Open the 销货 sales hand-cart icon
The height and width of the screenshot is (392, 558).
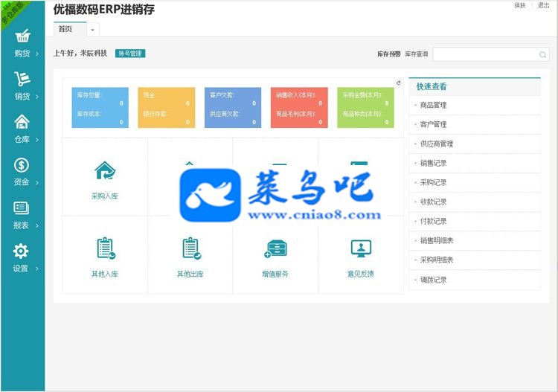(x=22, y=79)
